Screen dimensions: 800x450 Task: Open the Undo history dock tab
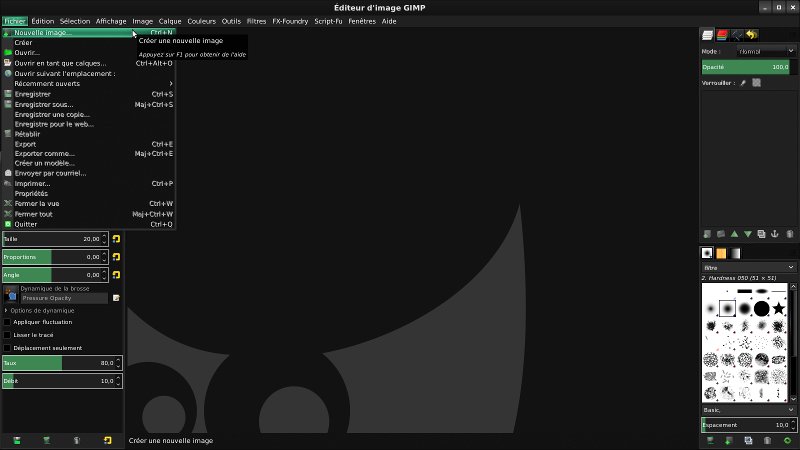coord(752,35)
